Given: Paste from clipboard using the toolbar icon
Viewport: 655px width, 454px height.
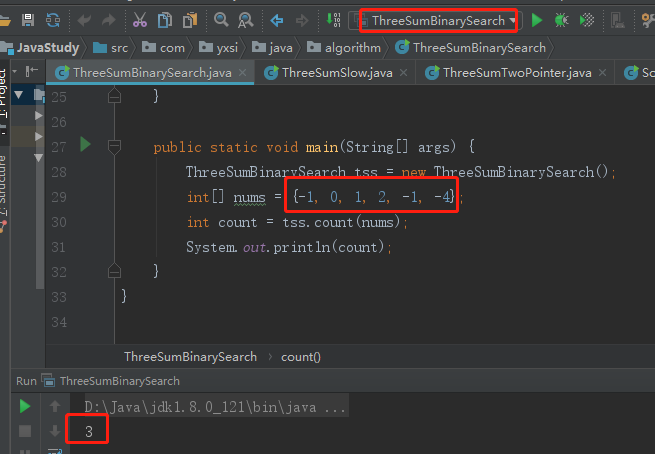Looking at the screenshot, I should [190, 20].
